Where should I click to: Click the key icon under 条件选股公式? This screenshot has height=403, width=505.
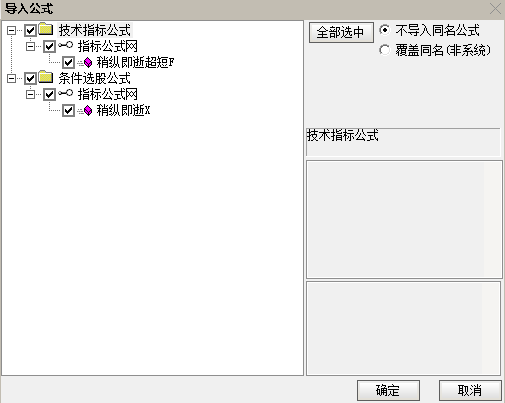click(x=65, y=93)
